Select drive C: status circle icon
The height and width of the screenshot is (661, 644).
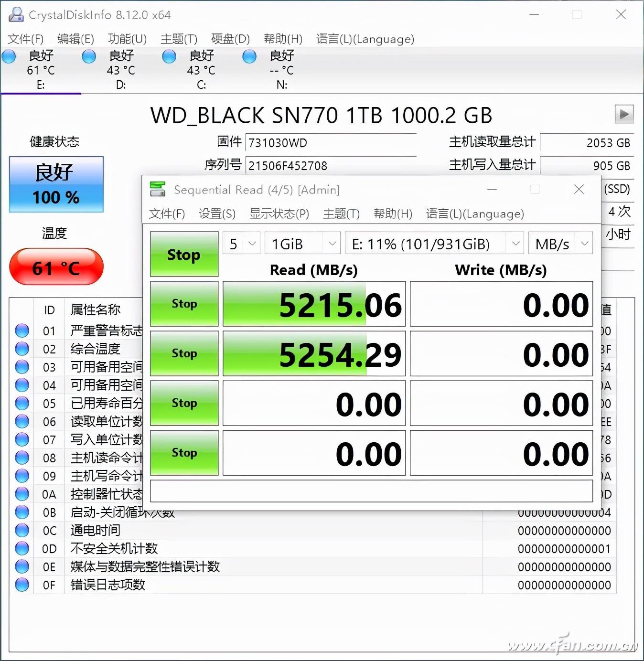click(169, 57)
